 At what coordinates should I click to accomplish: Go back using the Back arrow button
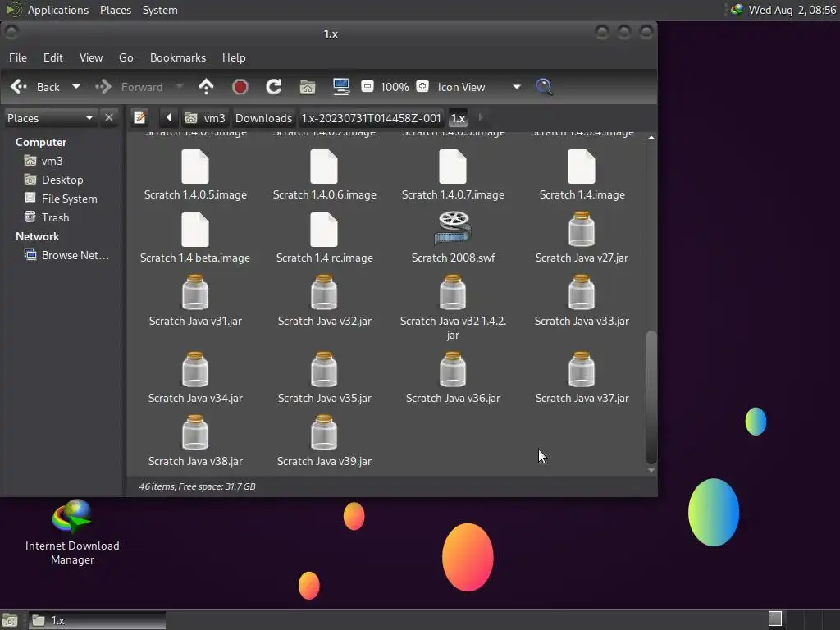click(x=34, y=87)
